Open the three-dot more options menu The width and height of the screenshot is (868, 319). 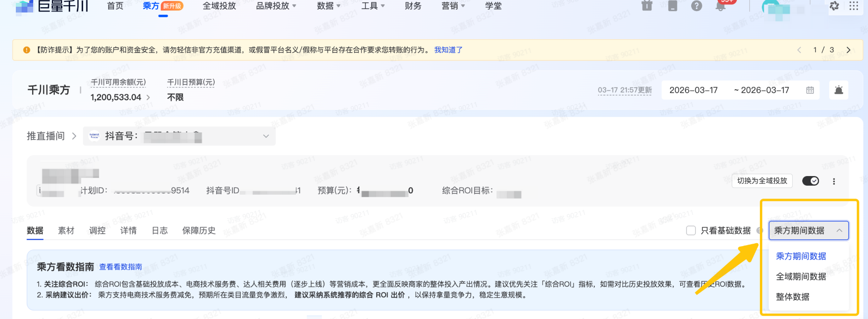pos(834,181)
